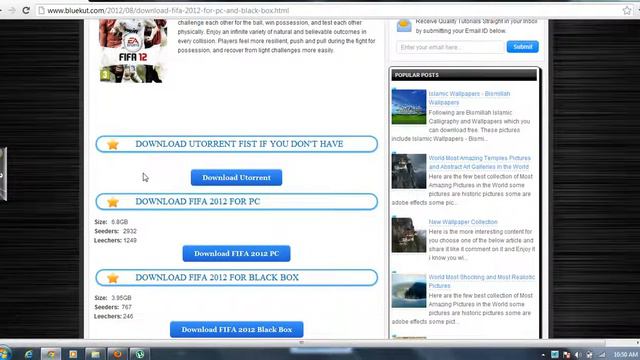Click the mail subscription icon in sidebar
This screenshot has width=640, height=360.
click(x=404, y=26)
